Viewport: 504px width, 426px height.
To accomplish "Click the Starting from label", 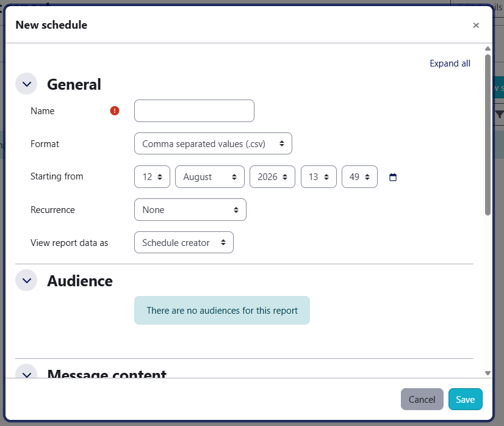I will coord(57,176).
